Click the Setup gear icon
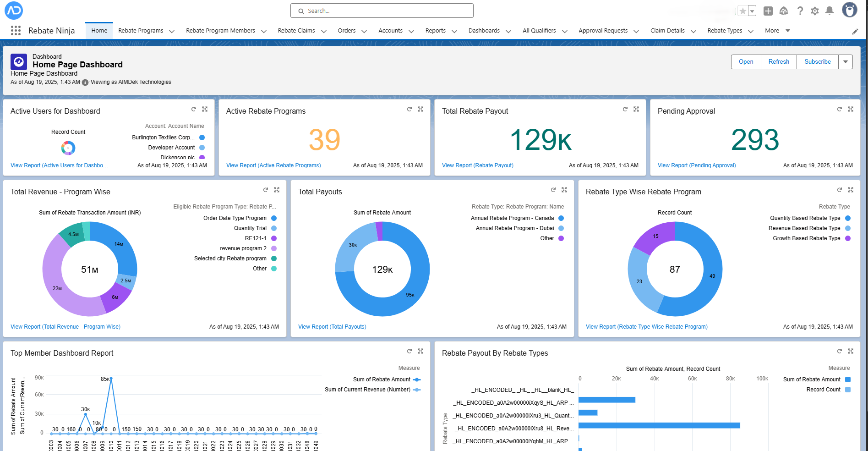 pyautogui.click(x=815, y=11)
